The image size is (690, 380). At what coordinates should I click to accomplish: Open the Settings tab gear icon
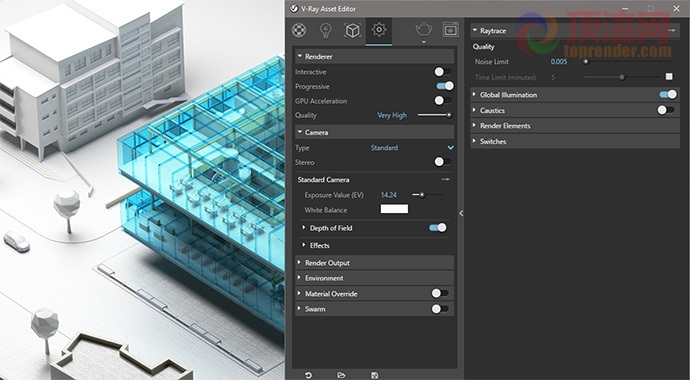tap(379, 29)
